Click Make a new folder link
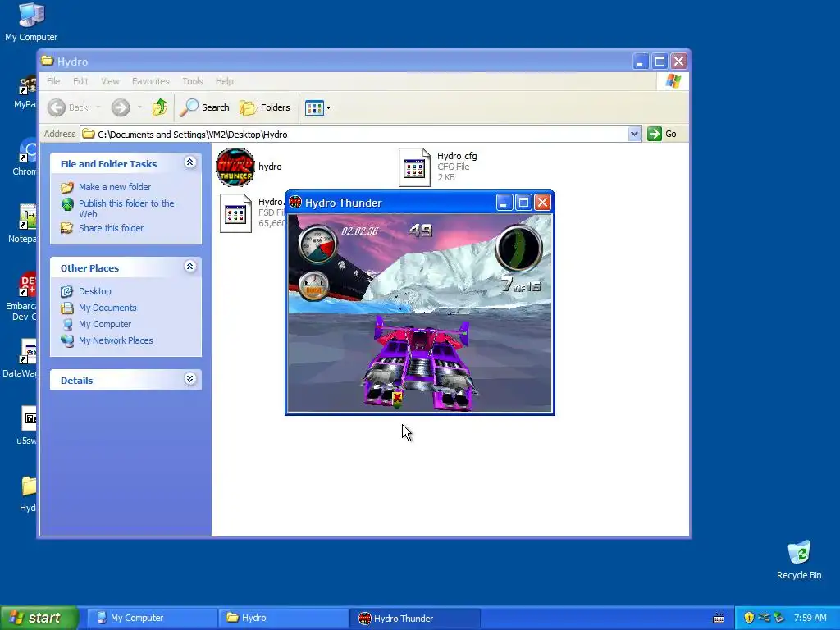 [115, 187]
